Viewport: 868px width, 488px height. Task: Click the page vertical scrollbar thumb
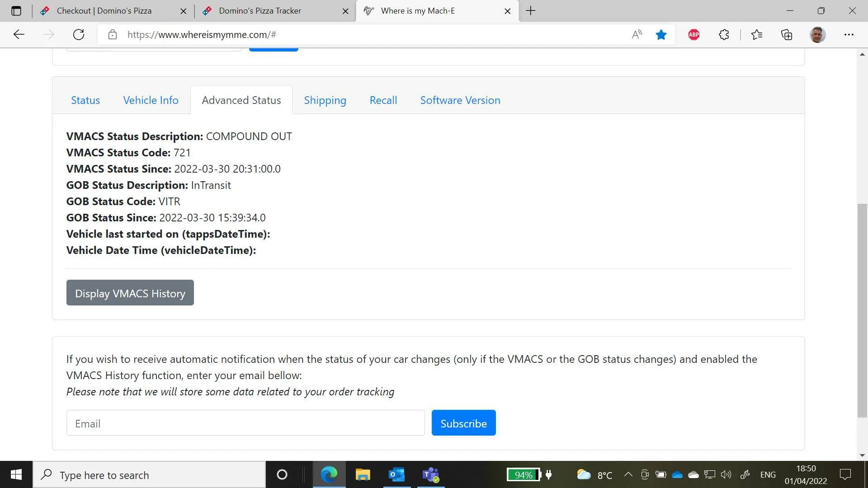point(862,311)
